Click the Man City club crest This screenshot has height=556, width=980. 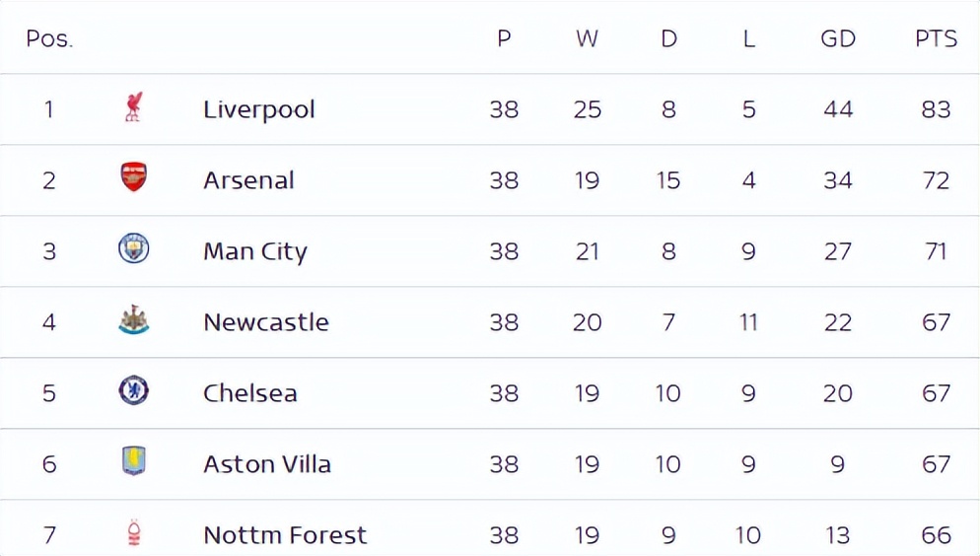point(134,249)
